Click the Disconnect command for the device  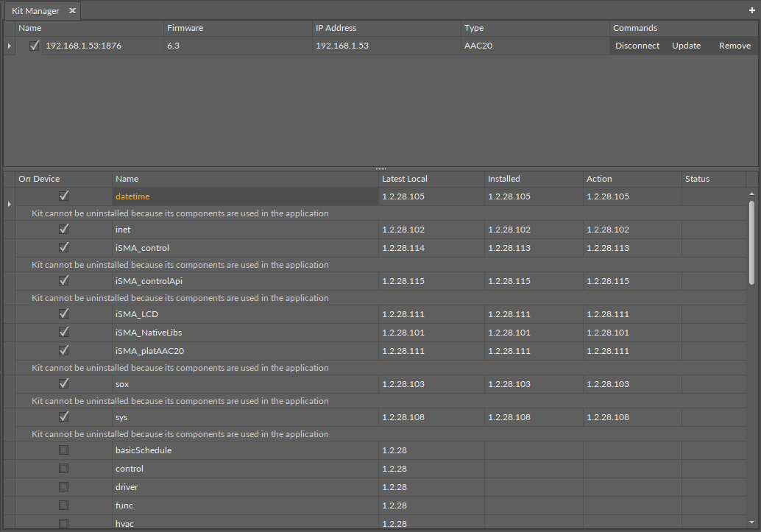pos(637,45)
